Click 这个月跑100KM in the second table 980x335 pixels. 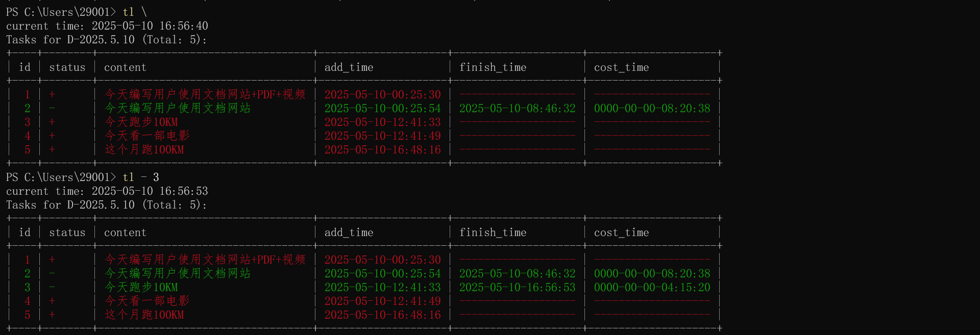pos(144,315)
